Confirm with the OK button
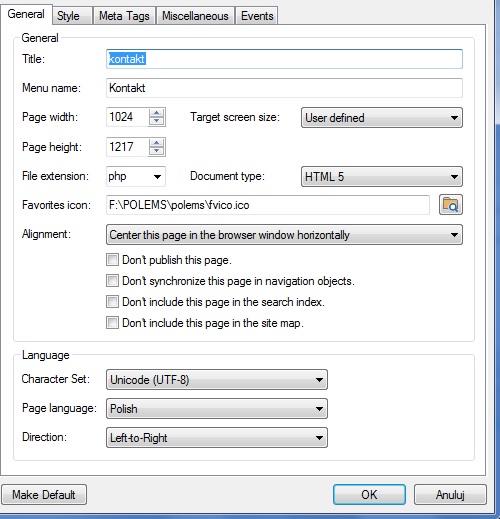This screenshot has height=519, width=500. (x=369, y=495)
